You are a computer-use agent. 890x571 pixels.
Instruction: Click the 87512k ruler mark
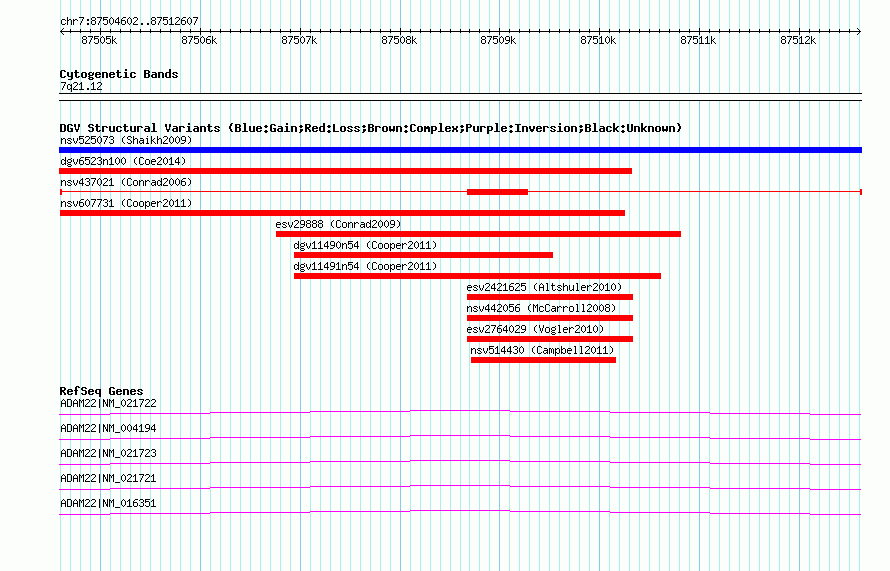coord(798,40)
